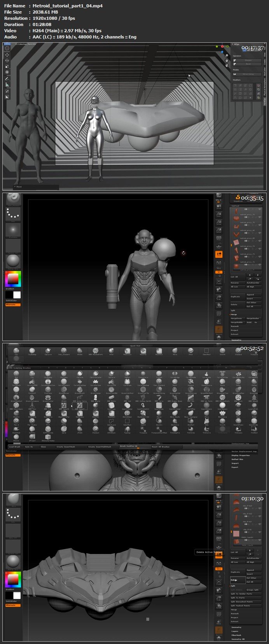Open the material sphere picker in 00:35:15 frame
The image size is (269, 644).
click(13, 261)
